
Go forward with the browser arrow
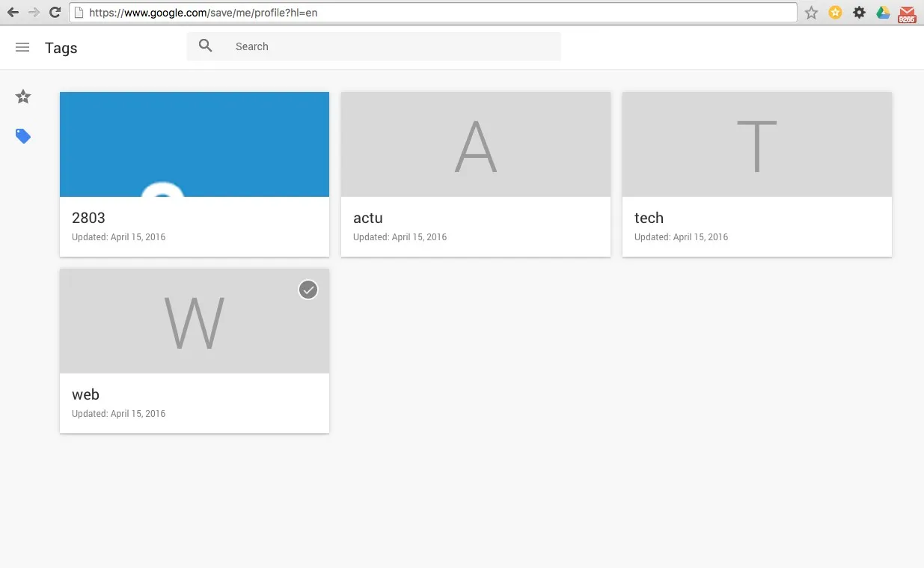coord(34,12)
